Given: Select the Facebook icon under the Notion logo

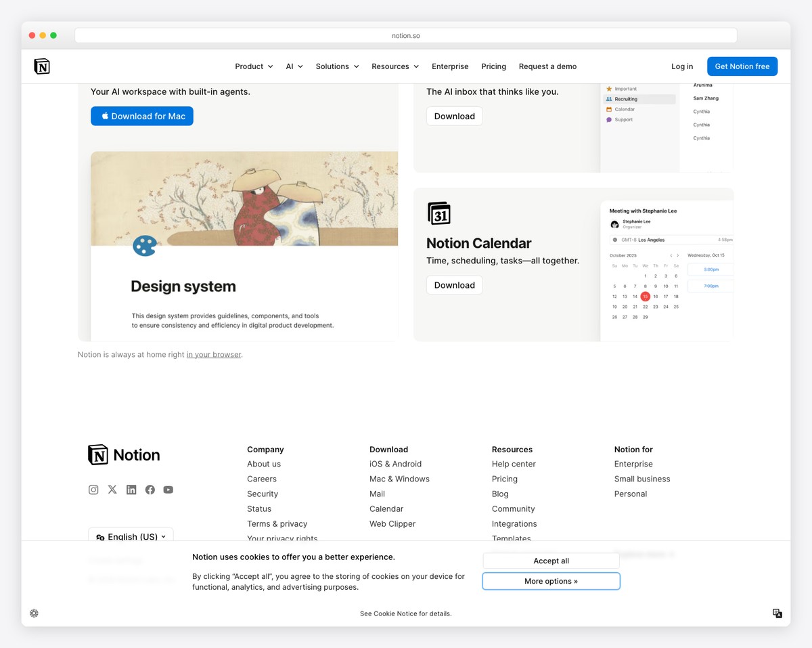Looking at the screenshot, I should click(150, 489).
